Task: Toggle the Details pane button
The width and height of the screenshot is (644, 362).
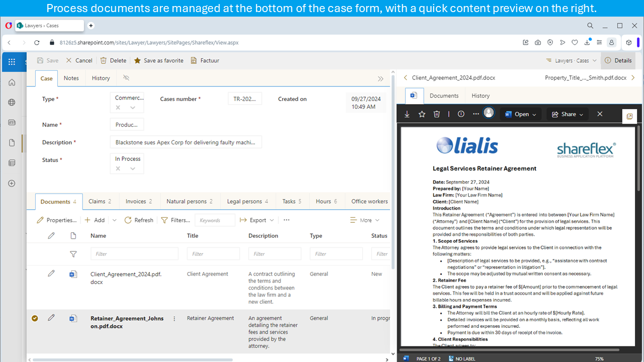Action: [618, 60]
